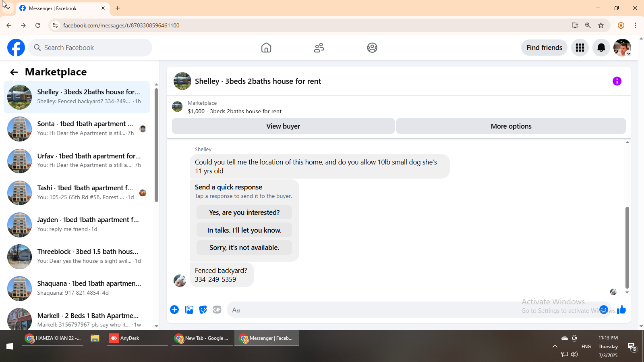This screenshot has height=362, width=644.
Task: Send a thumbs up like
Action: (621, 310)
